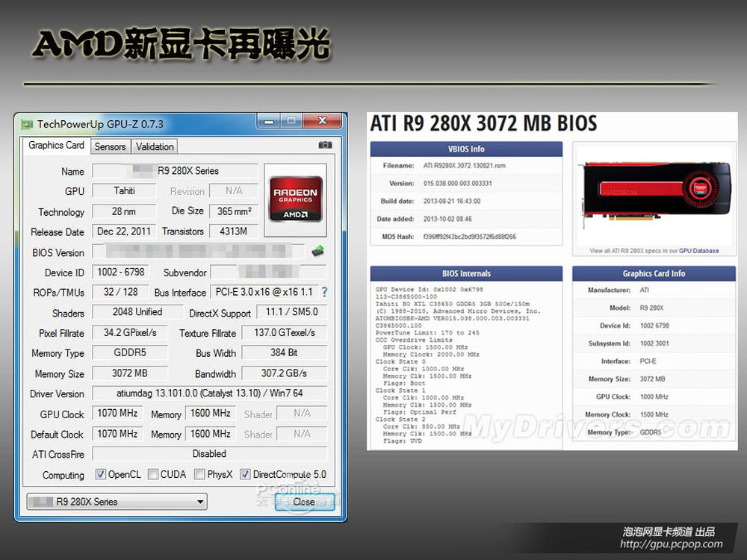
Task: Click the BIOS save chip icon
Action: (x=317, y=251)
